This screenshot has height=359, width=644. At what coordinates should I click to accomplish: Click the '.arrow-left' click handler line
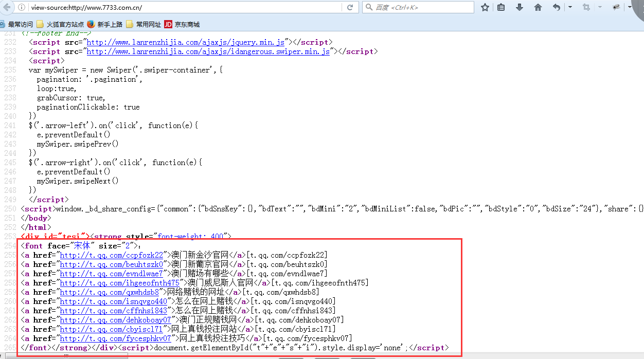pos(114,125)
